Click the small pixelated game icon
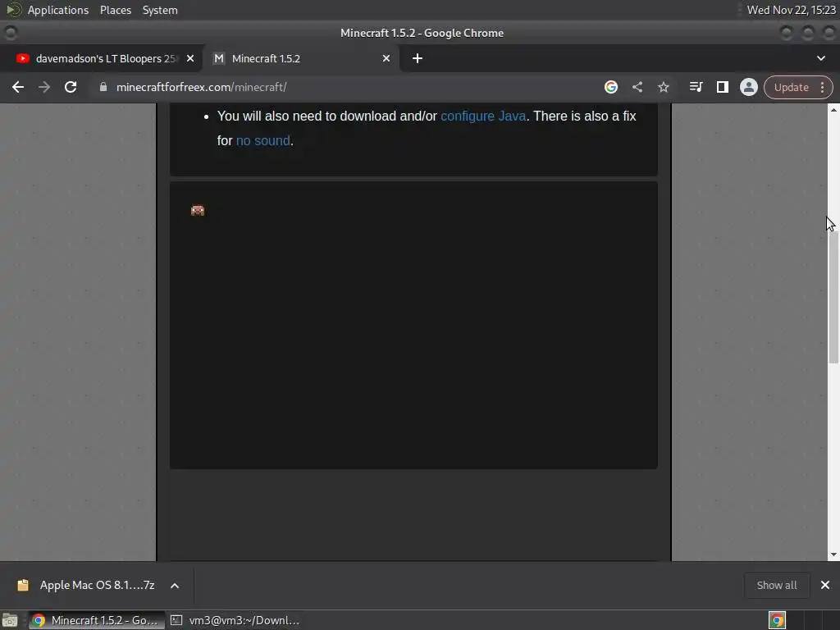The image size is (840, 630). point(198,210)
